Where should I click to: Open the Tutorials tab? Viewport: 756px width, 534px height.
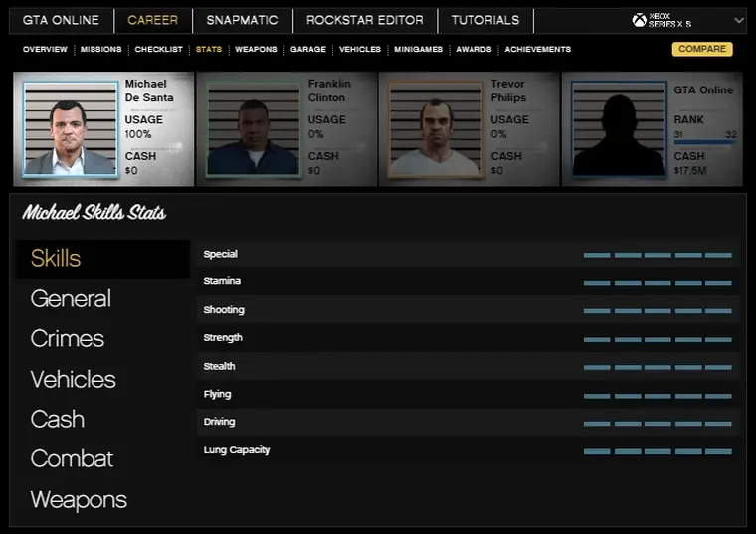(484, 20)
